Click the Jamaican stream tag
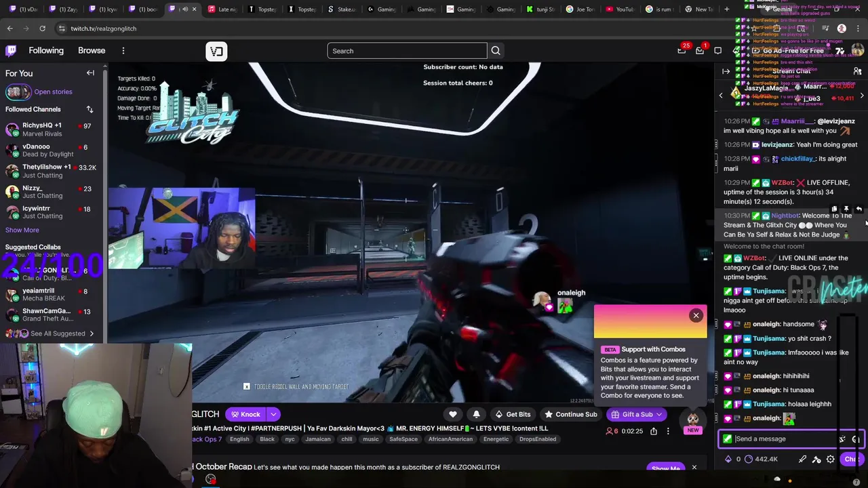The width and height of the screenshot is (868, 488). click(318, 439)
